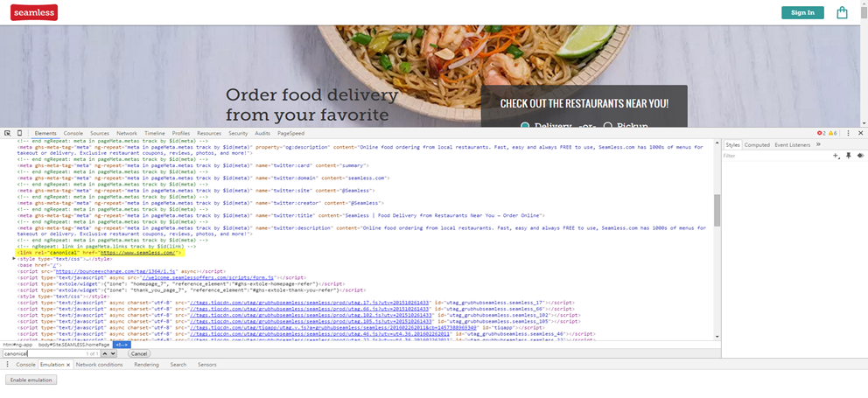This screenshot has height=398, width=868.
Task: Click the "CHECK OUT THE RESTAURANTS NEAR YOU!" heading
Action: (x=584, y=103)
